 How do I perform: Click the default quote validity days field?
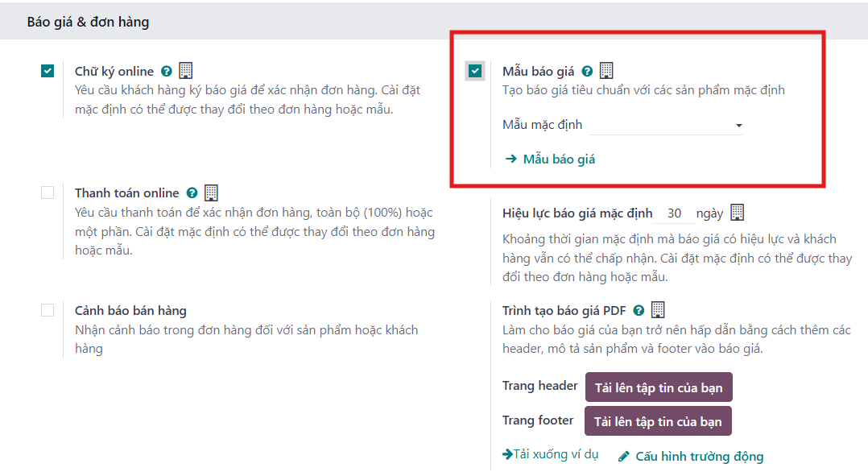point(674,213)
